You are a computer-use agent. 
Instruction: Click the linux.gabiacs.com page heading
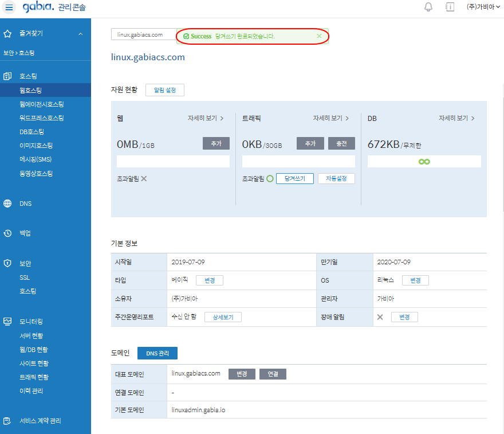[148, 57]
